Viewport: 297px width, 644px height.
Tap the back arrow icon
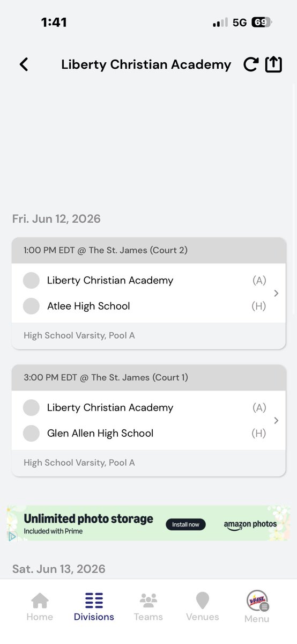click(24, 64)
